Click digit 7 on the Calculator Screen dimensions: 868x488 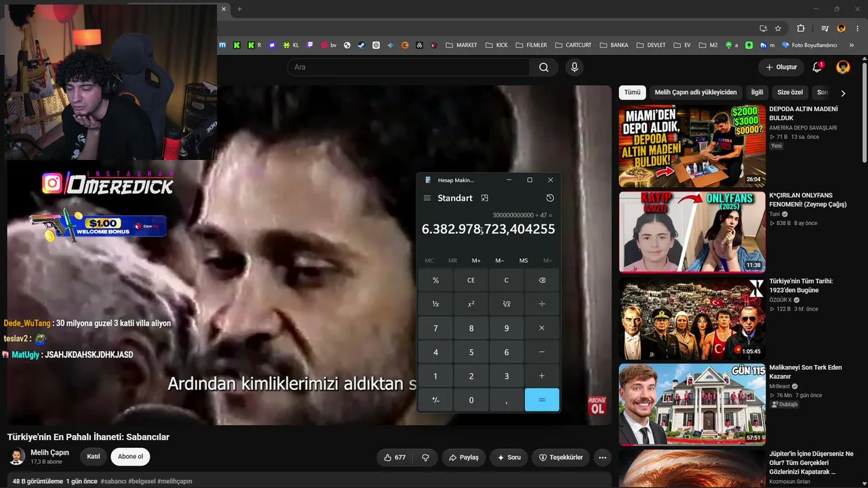tap(435, 328)
